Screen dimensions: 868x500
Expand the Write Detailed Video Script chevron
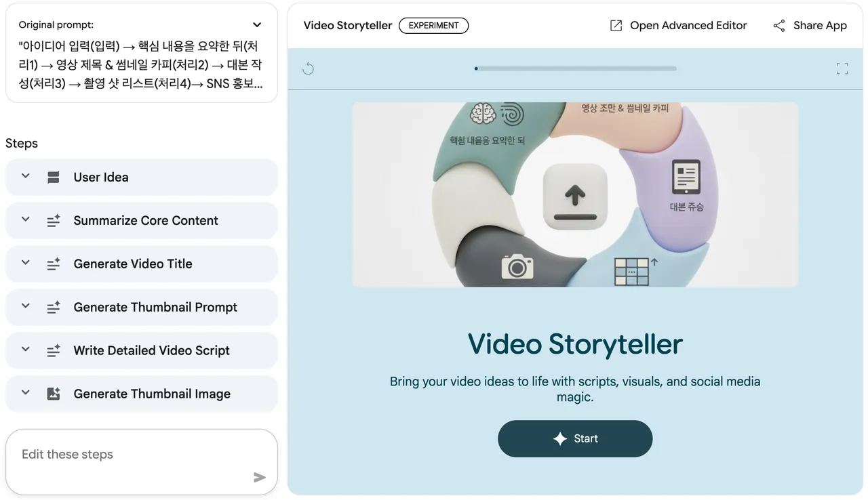click(x=26, y=350)
